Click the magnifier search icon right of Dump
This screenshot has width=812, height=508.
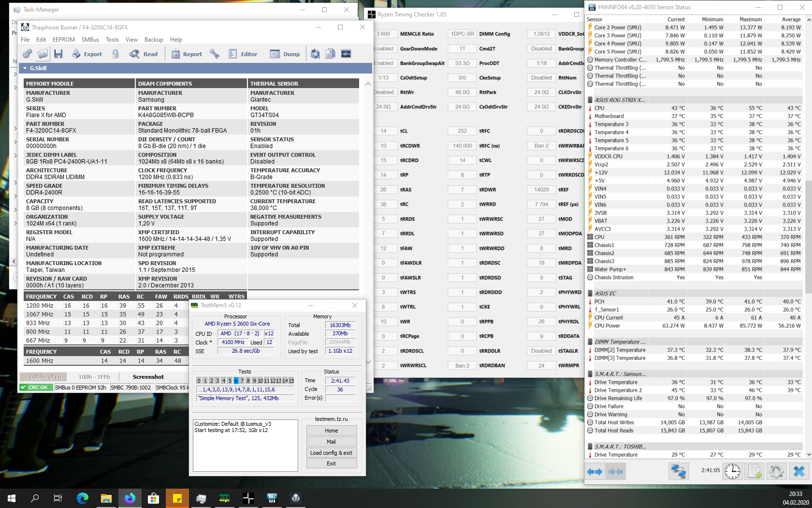pyautogui.click(x=315, y=54)
